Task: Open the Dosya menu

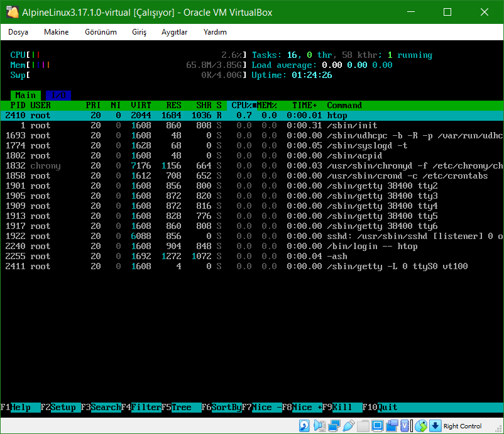Action: tap(18, 32)
